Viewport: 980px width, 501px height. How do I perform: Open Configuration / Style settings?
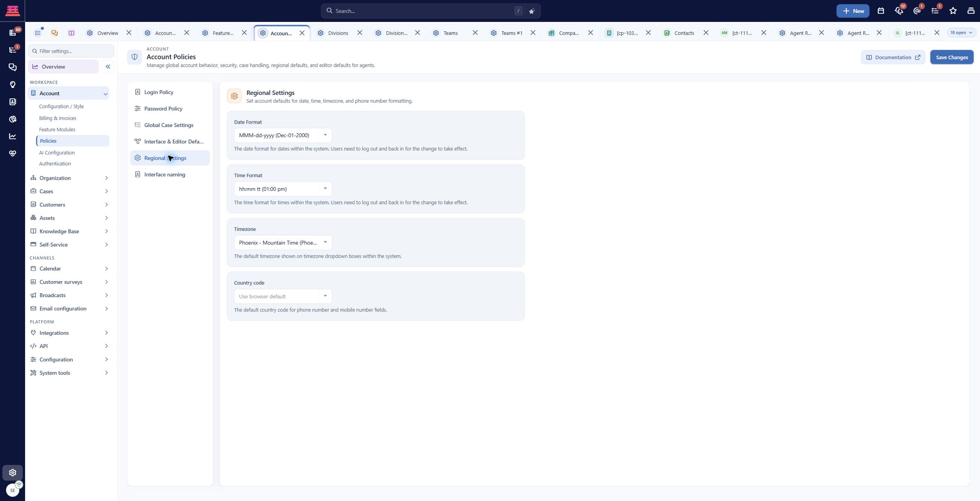tap(61, 106)
